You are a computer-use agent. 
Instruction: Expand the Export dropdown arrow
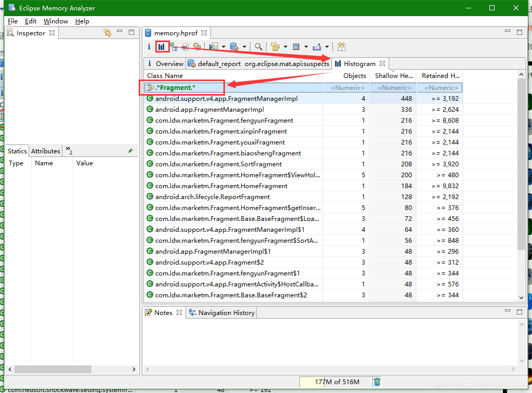pyautogui.click(x=327, y=47)
